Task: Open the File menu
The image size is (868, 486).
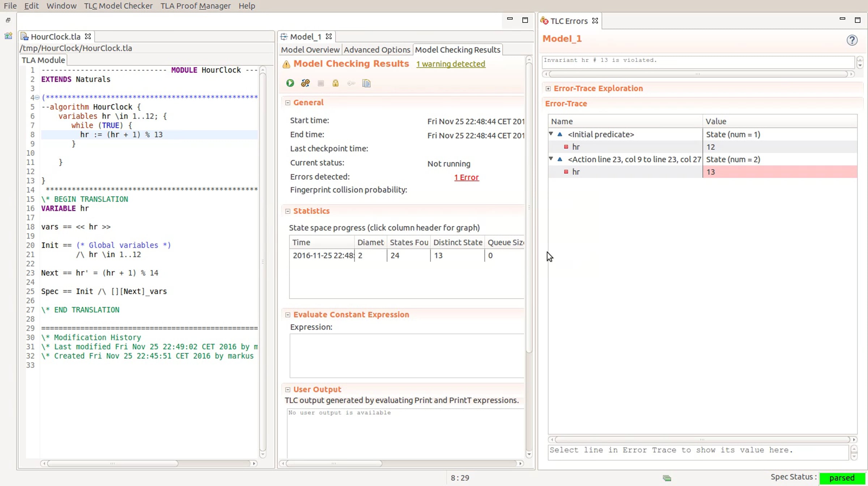Action: point(10,6)
